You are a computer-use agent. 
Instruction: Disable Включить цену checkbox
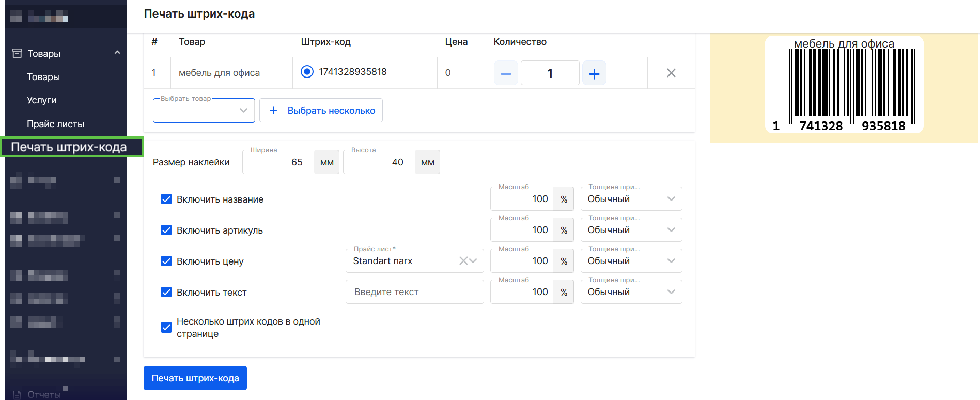[166, 261]
